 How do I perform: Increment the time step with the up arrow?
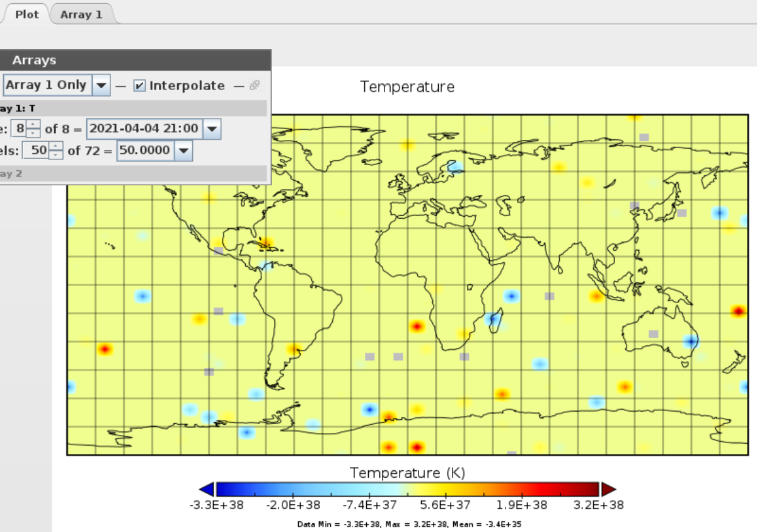[34, 125]
